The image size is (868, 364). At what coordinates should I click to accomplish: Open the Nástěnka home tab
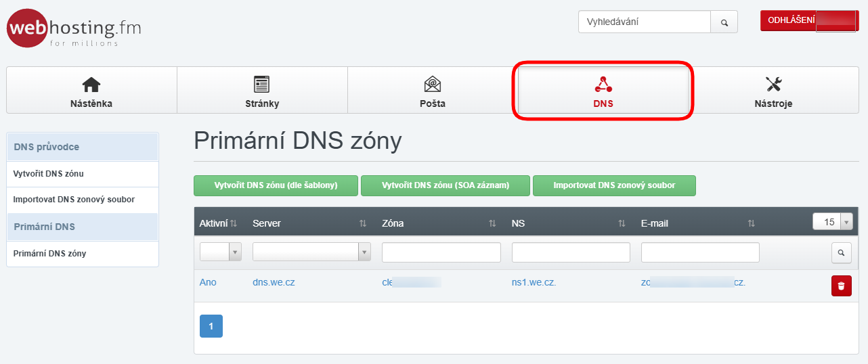[91, 91]
